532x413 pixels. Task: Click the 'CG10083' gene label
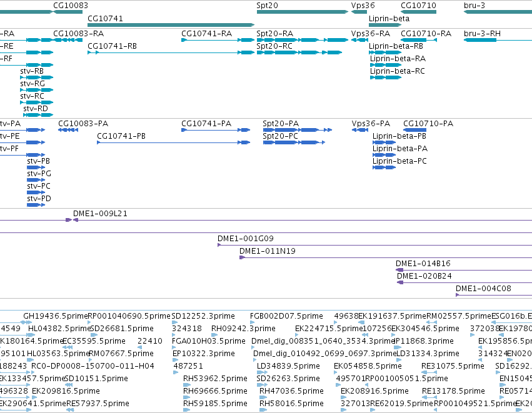coord(71,6)
